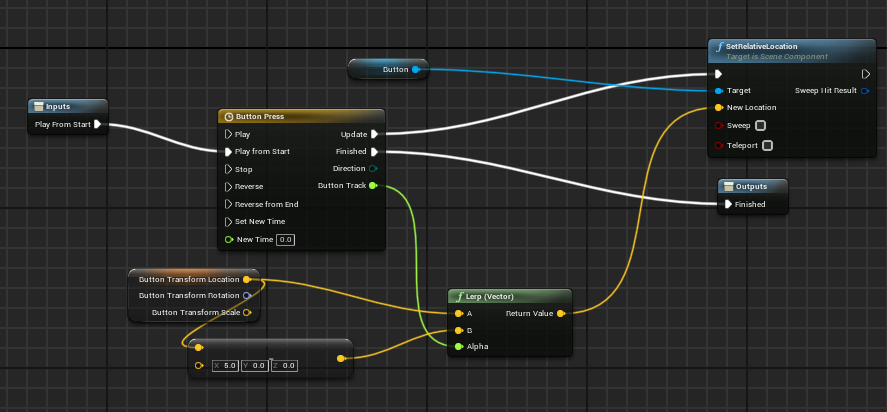
Task: Click the Set New Time exec pin
Action: (x=228, y=222)
